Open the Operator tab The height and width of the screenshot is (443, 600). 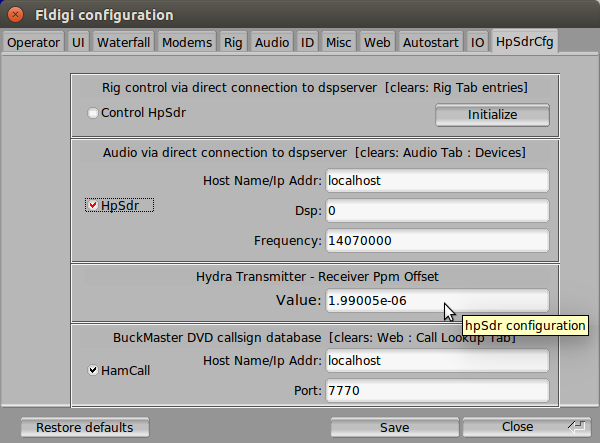pos(34,42)
